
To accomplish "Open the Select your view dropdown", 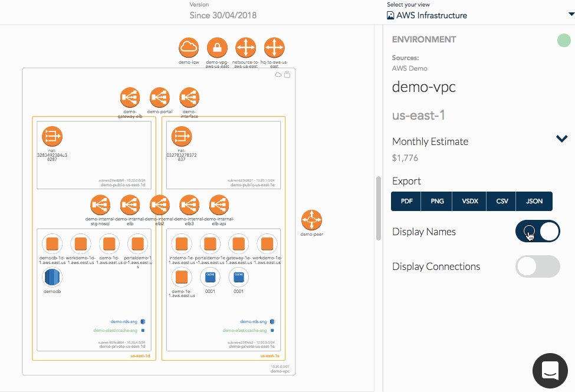I will [481, 15].
